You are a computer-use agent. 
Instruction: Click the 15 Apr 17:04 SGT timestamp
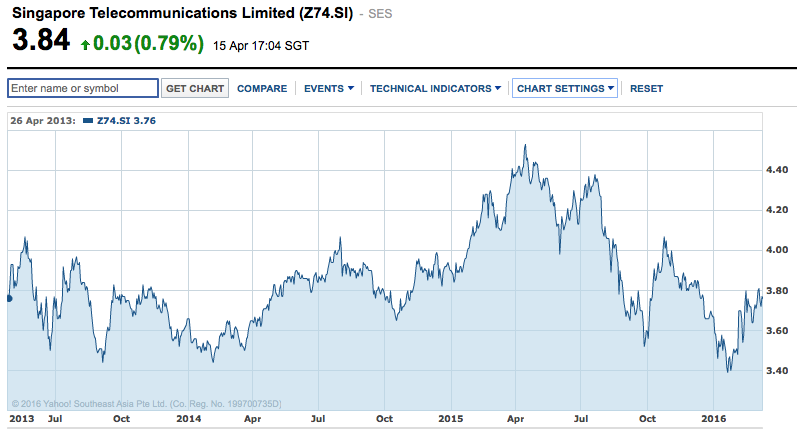point(261,46)
